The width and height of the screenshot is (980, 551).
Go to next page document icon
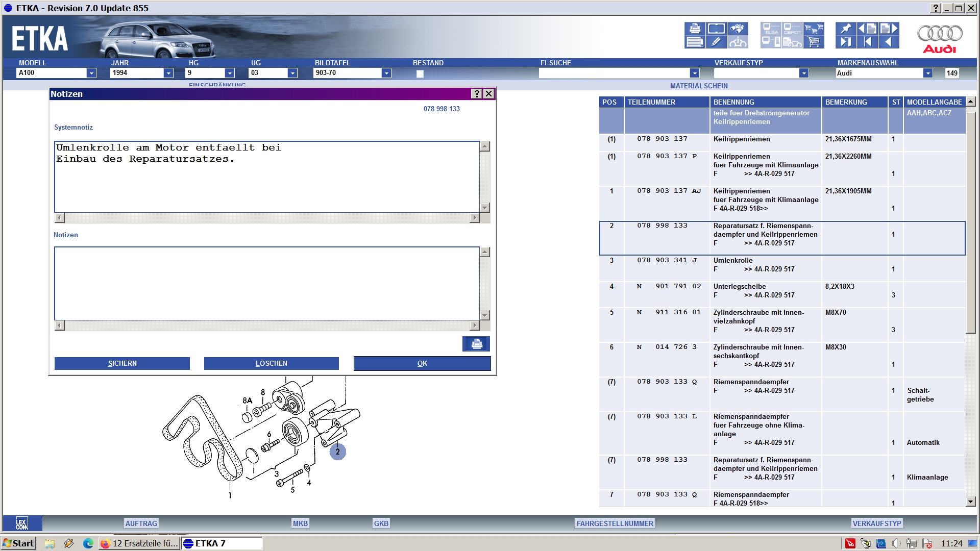[889, 29]
